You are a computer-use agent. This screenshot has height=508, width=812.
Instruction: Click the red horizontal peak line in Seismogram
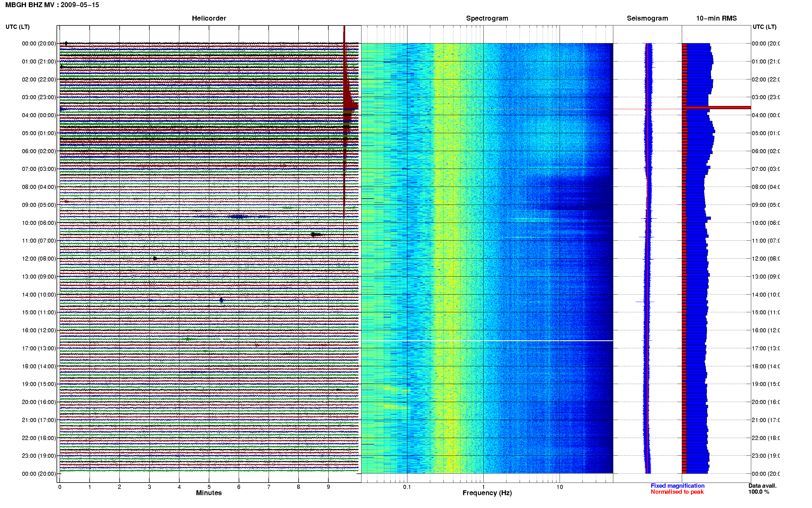[x=647, y=109]
